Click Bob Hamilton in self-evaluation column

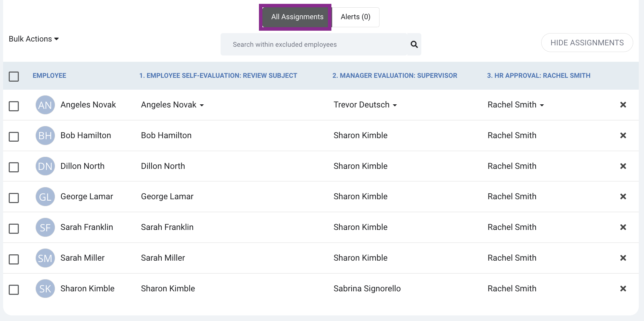(166, 135)
